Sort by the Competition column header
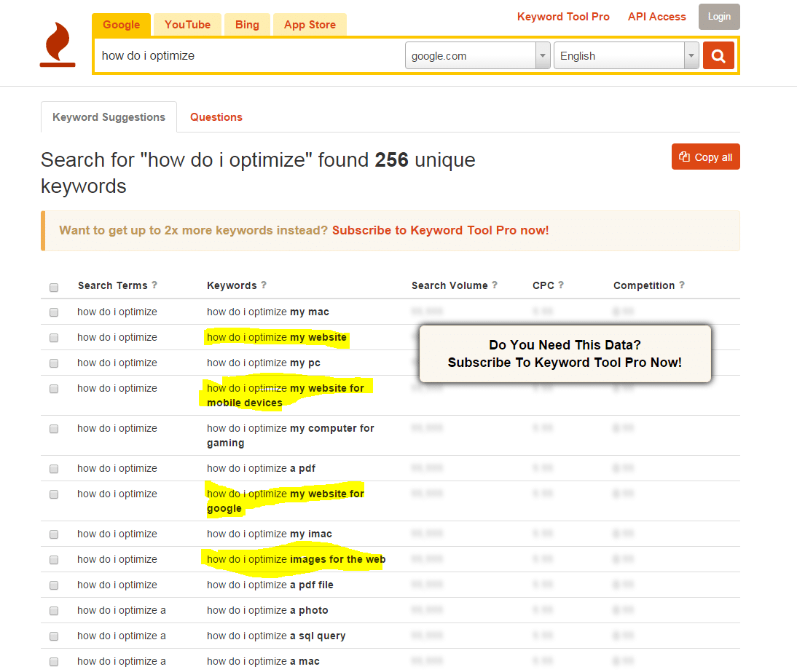Image resolution: width=797 pixels, height=672 pixels. pos(644,285)
